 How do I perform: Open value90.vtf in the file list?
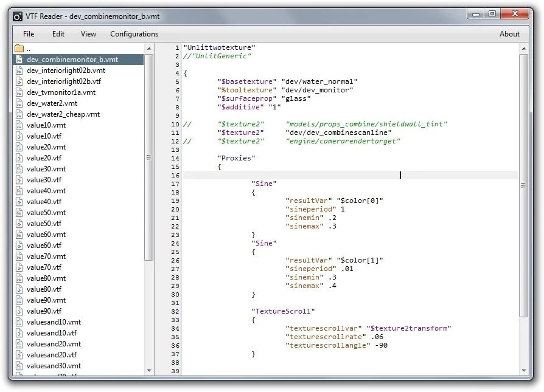pyautogui.click(x=44, y=311)
